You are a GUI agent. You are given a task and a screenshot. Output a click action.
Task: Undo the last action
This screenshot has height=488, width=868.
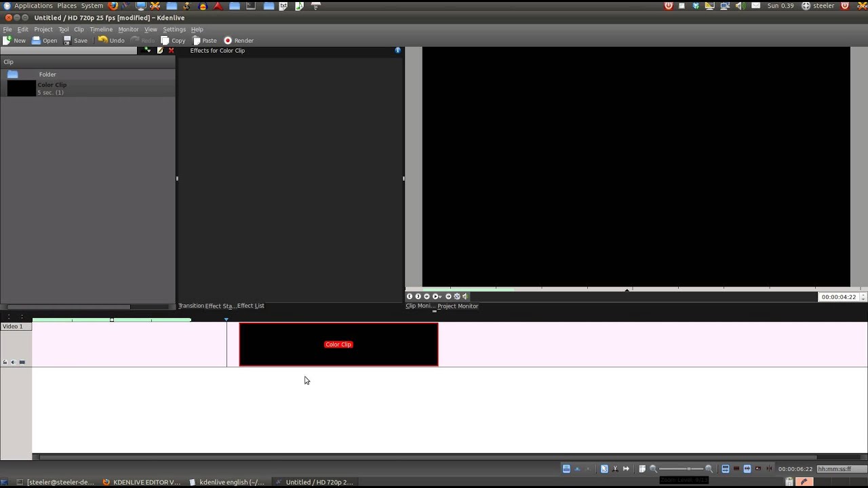click(111, 41)
